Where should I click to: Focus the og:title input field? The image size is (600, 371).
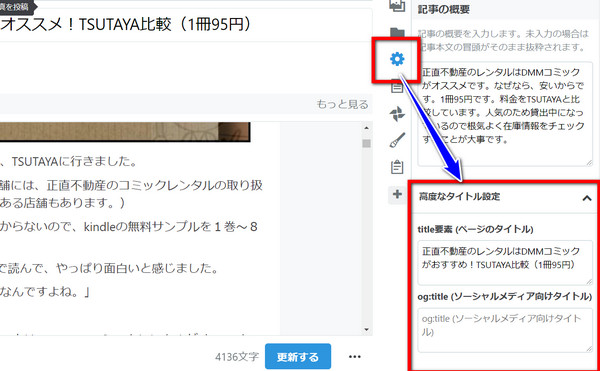coord(505,330)
